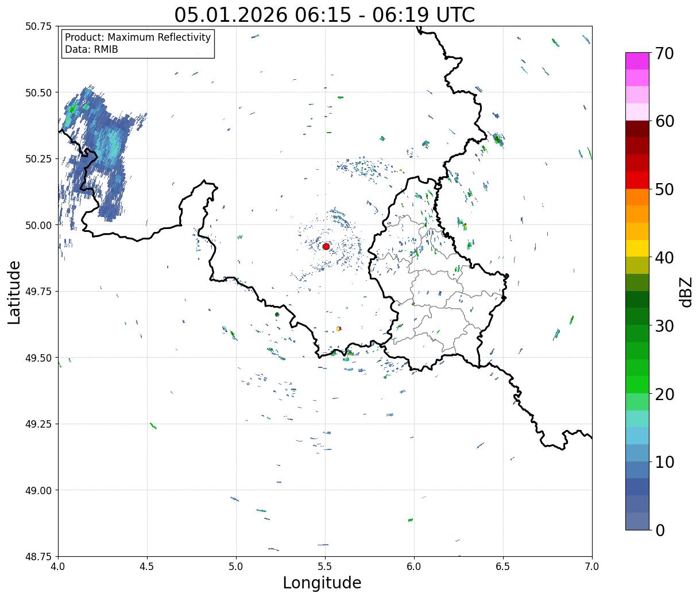Click the latitude tick label 50.00
This screenshot has width=700, height=597.
(x=38, y=225)
